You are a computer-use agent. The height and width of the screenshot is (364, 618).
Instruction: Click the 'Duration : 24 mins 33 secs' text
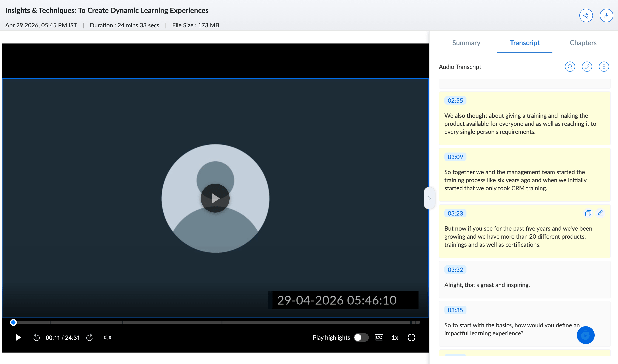coord(124,25)
